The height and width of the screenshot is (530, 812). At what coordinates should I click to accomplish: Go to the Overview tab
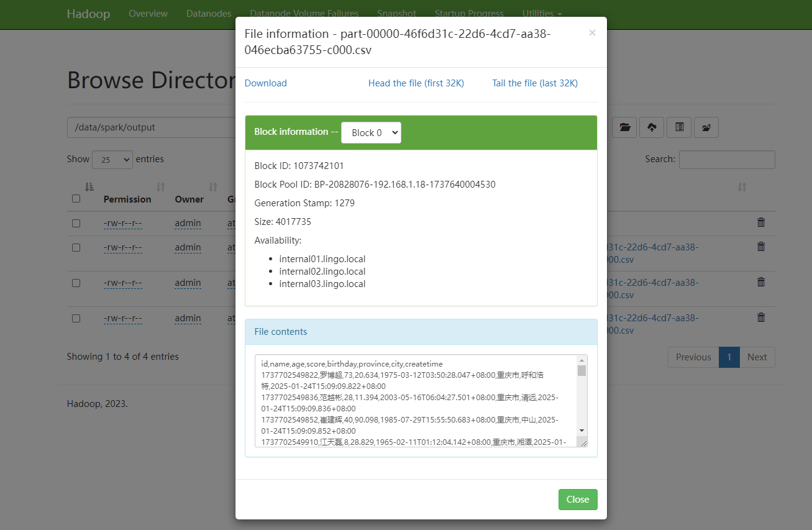coord(148,14)
